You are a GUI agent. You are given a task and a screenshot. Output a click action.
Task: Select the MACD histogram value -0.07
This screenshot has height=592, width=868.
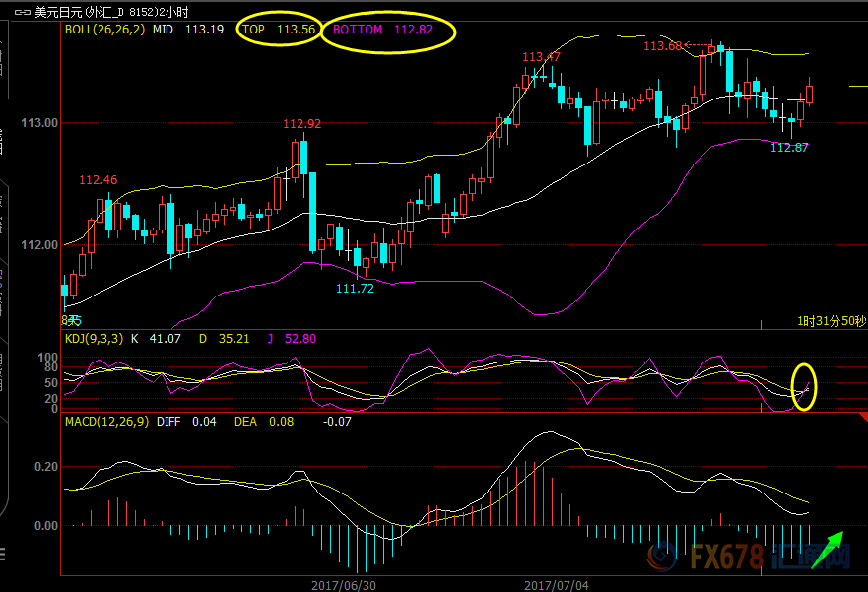(x=337, y=421)
